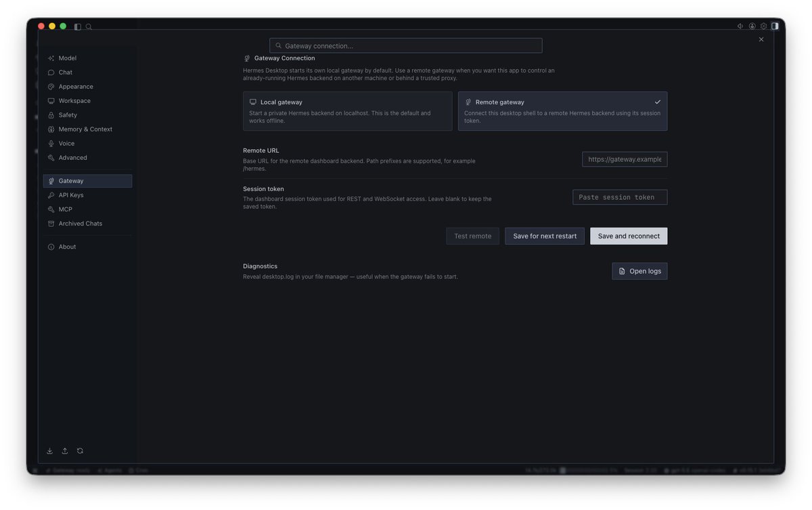Click the Session token label text
This screenshot has width=812, height=510.
(x=263, y=189)
